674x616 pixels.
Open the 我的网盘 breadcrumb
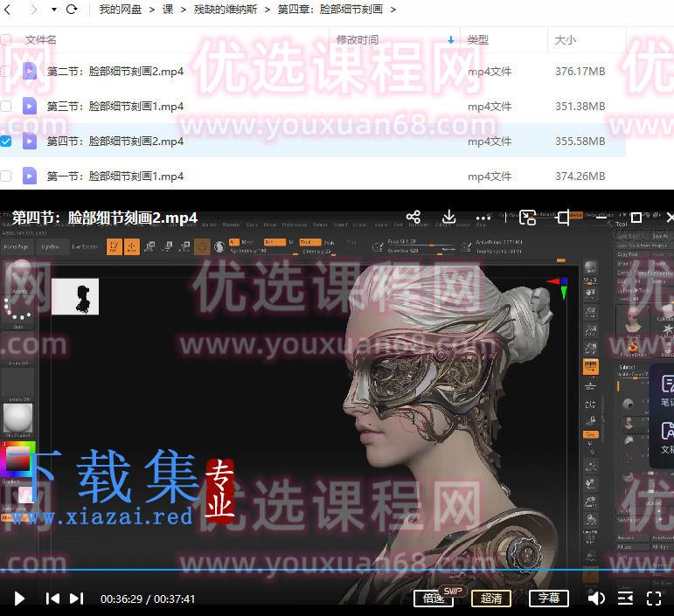tap(121, 10)
